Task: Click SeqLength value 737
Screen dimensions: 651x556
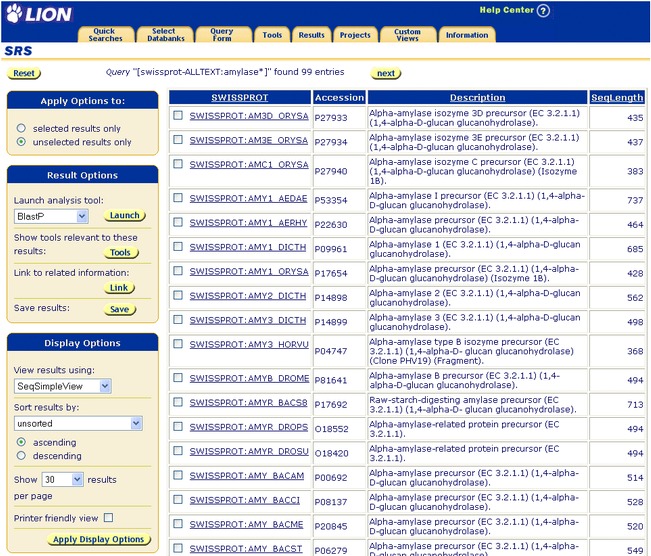Action: [x=635, y=200]
